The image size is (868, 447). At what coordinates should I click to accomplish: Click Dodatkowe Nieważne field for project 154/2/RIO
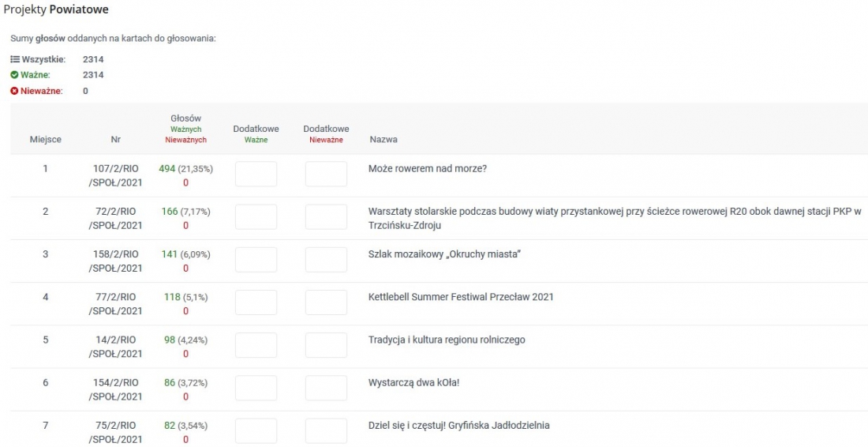(326, 388)
